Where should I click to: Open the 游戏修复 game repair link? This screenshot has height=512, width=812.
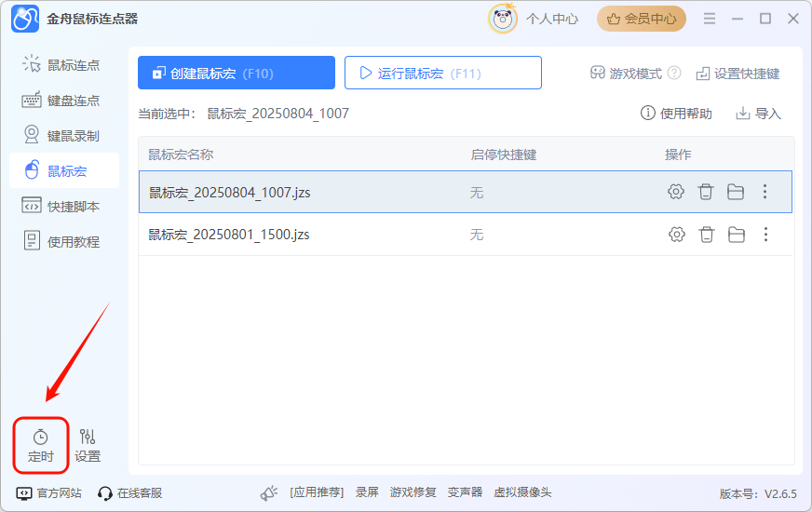413,492
